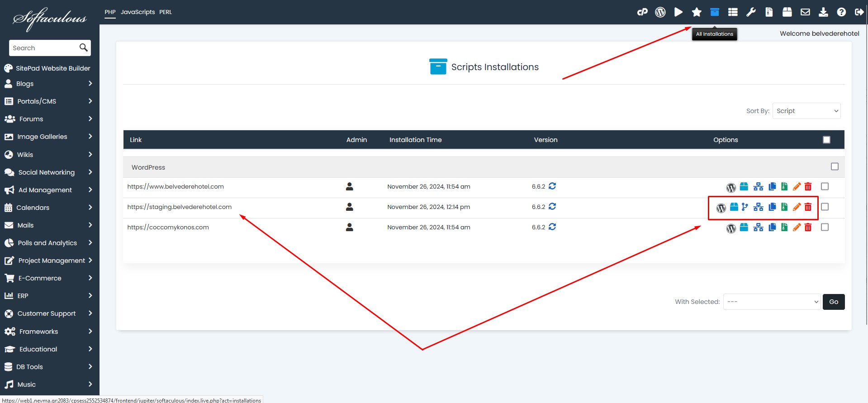Click the wrench settings icon in top toolbar

751,12
